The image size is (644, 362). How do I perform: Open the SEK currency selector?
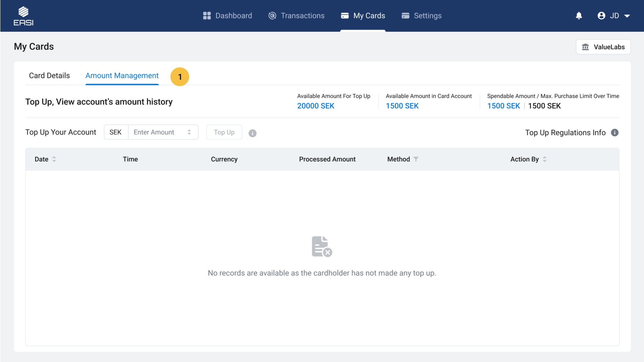point(116,132)
